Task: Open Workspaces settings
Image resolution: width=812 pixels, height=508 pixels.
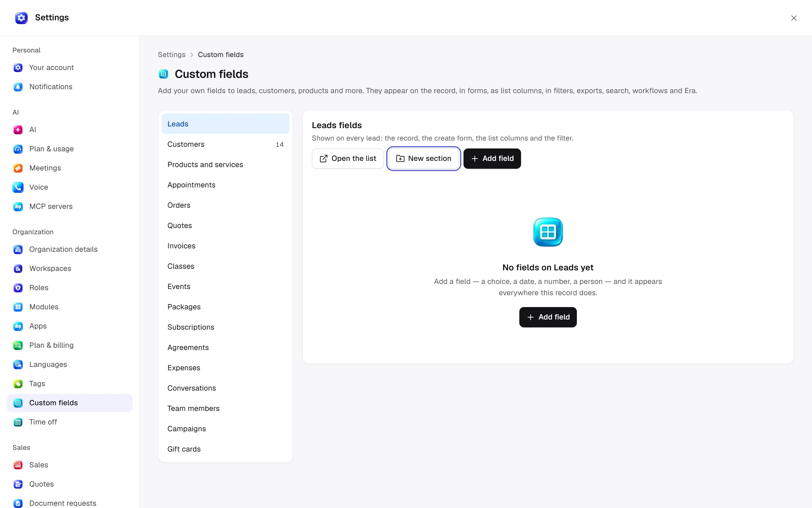Action: (x=70, y=268)
